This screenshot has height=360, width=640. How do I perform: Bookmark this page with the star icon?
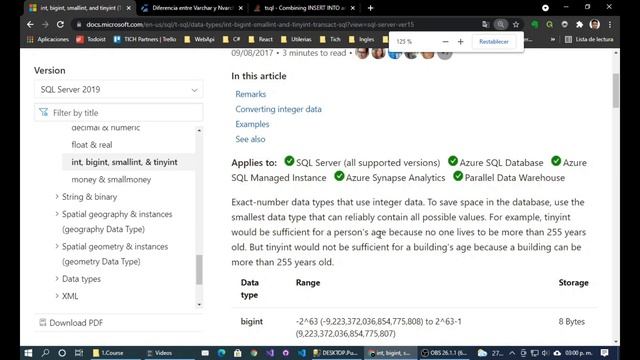(x=516, y=24)
